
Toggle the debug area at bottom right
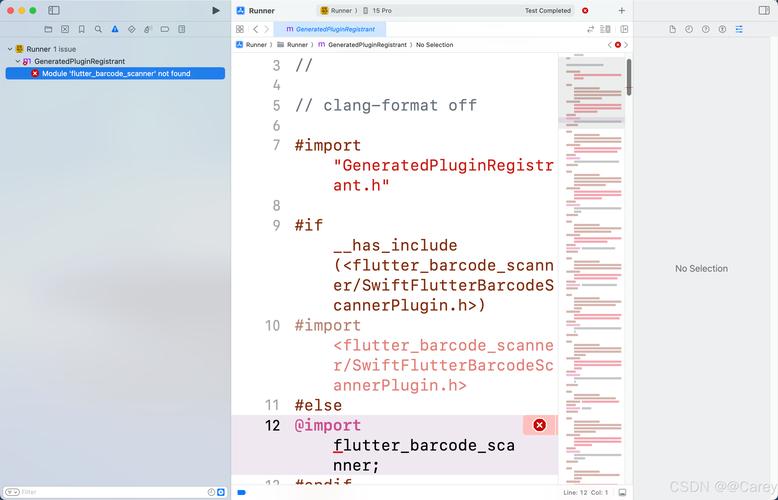click(x=622, y=493)
